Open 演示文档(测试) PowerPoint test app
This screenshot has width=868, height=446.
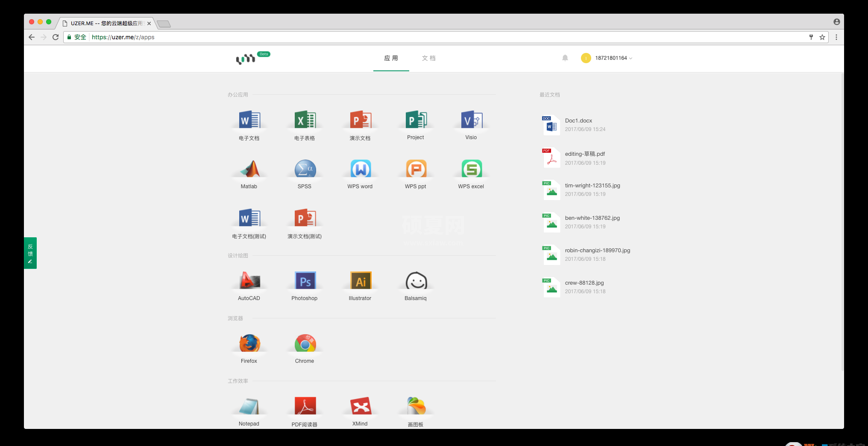coord(305,218)
